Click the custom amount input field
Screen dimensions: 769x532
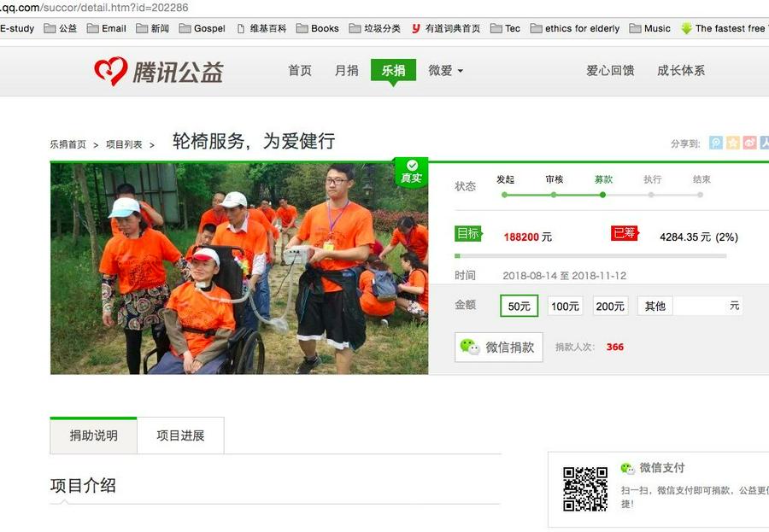[700, 306]
